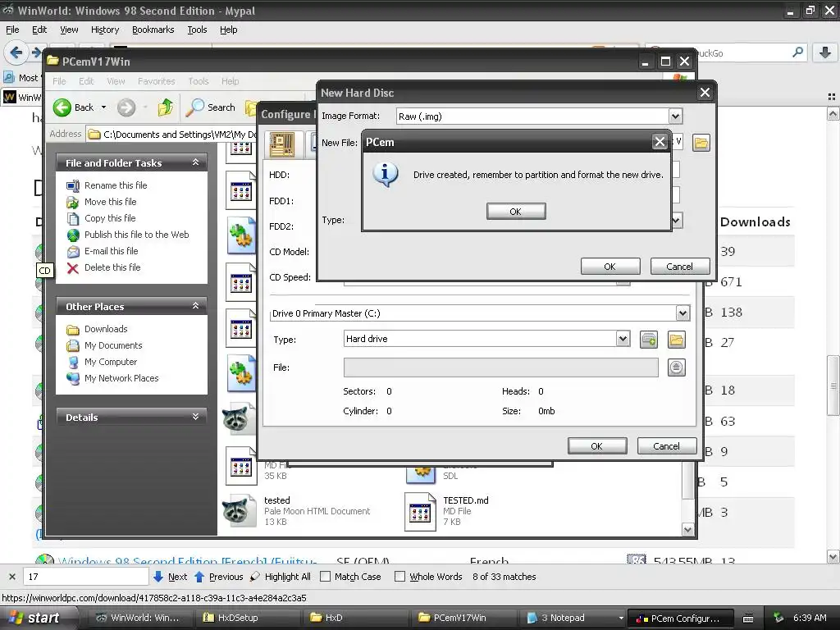Click Rename this file task

coord(115,185)
